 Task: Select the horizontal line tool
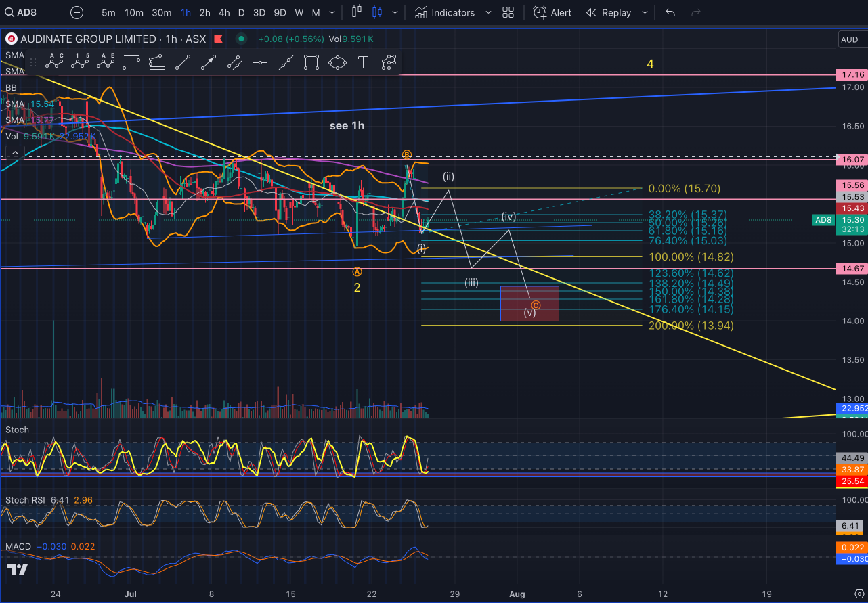260,63
